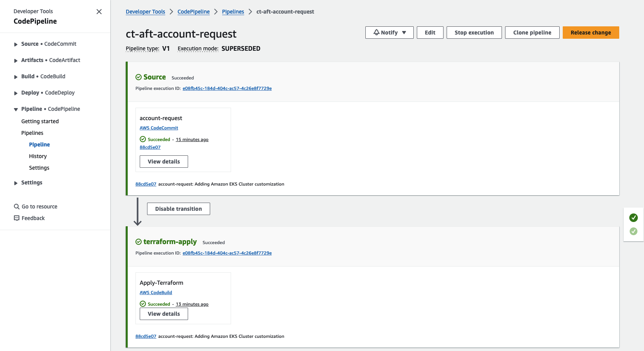Click the light green stage status checkmark

click(634, 231)
